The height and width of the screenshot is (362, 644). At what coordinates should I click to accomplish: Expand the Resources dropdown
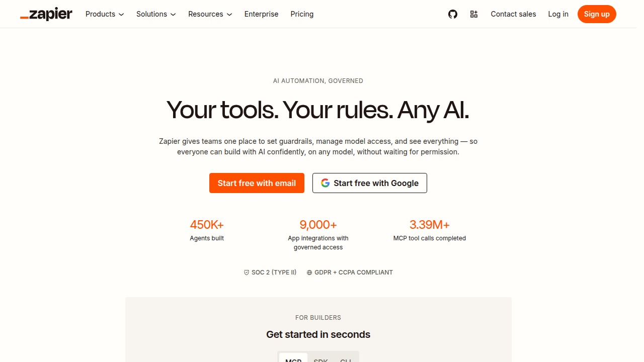coord(210,14)
